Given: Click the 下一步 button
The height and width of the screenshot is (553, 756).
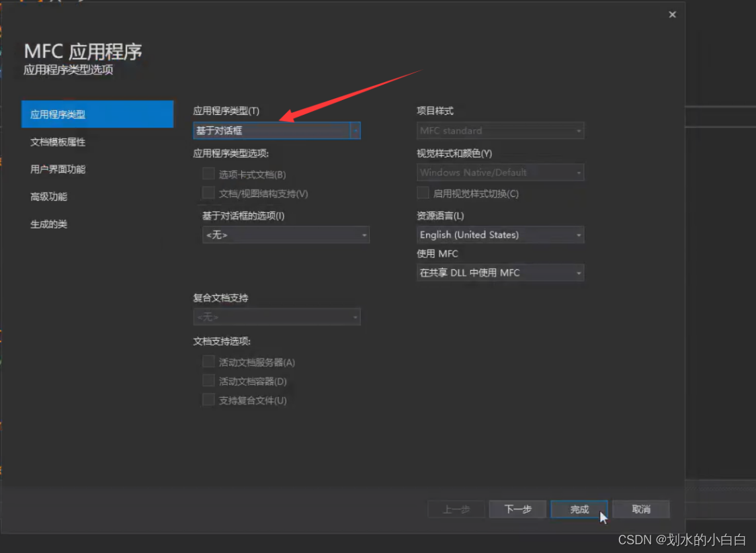Looking at the screenshot, I should click(517, 509).
